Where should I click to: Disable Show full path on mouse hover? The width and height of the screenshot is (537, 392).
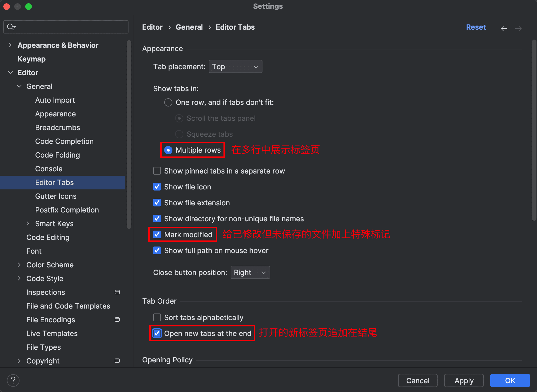coord(157,250)
